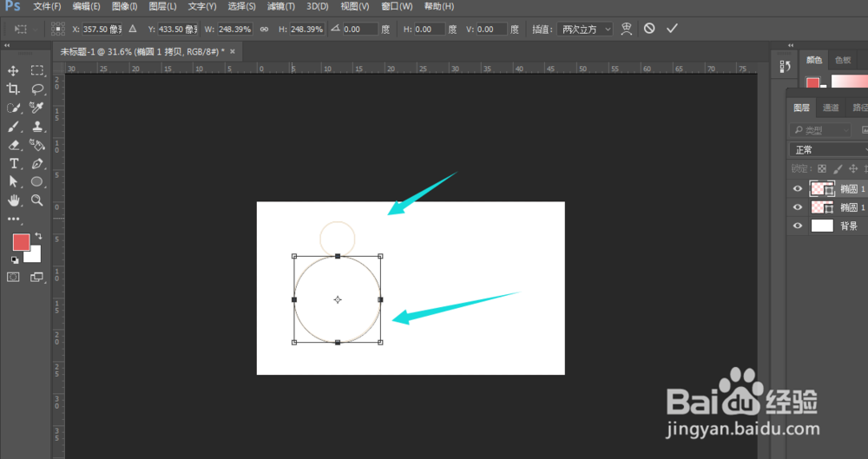Select the 图层 panel tab

[801, 108]
